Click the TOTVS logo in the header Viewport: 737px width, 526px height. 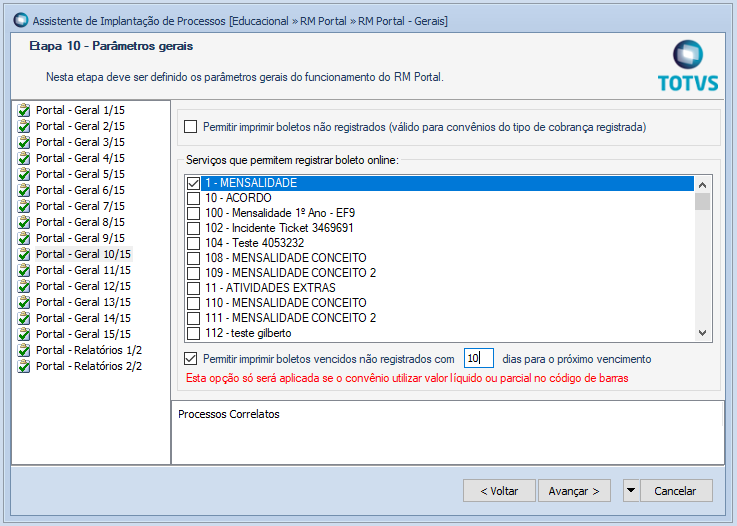pos(688,65)
